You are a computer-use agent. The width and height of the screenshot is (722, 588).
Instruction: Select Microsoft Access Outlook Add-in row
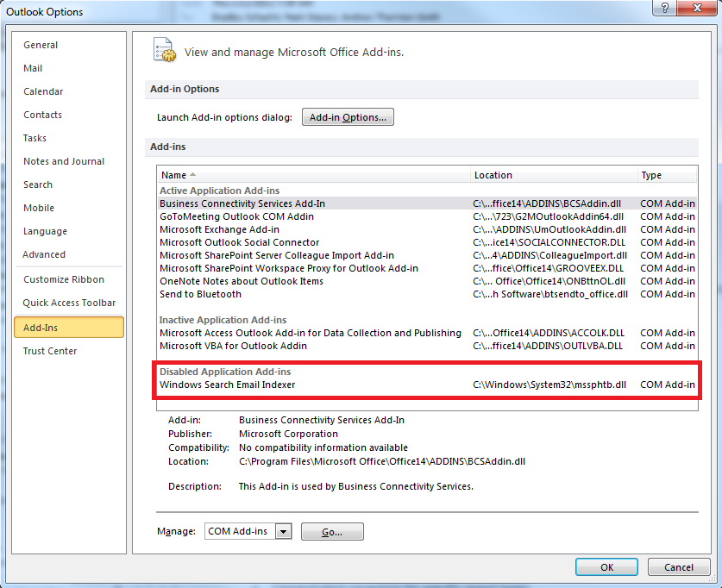427,333
